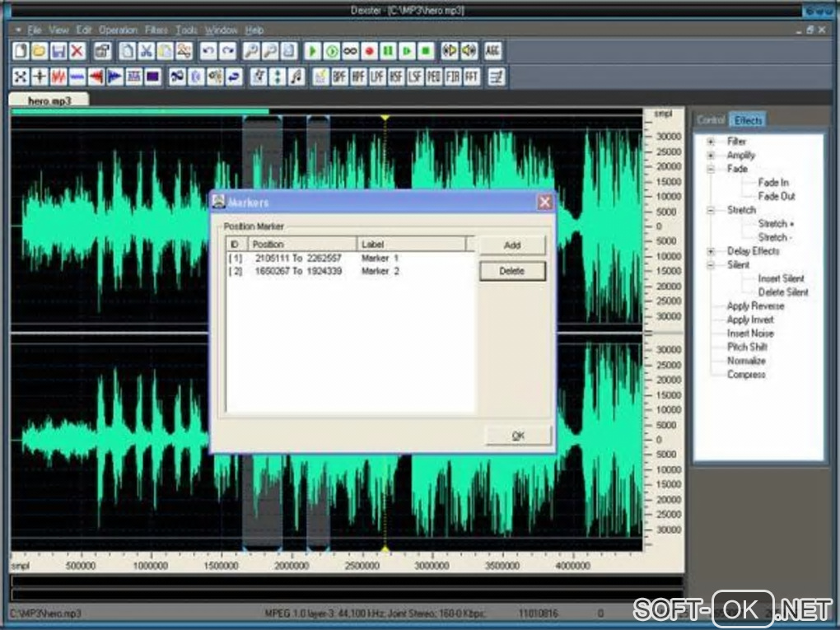Click the Paste icon after the scissors
Screen dimensions: 840x630
pyautogui.click(x=165, y=51)
